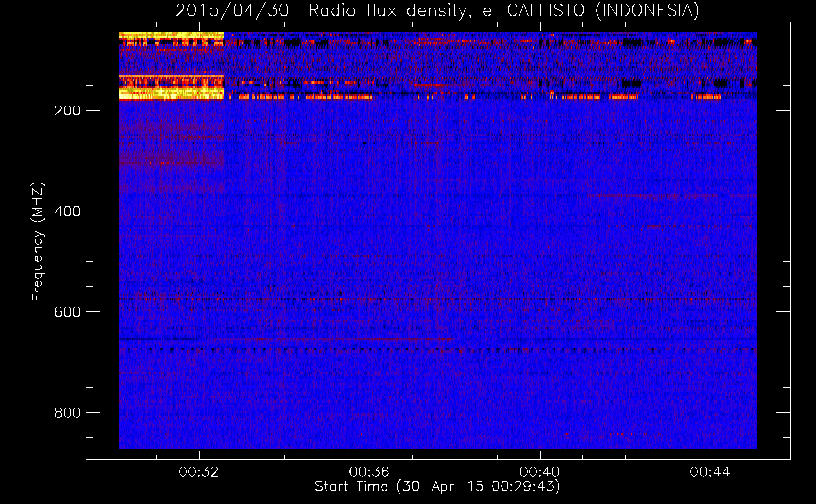816x504 pixels.
Task: Click the 00:32 time tick label
Action: point(199,472)
